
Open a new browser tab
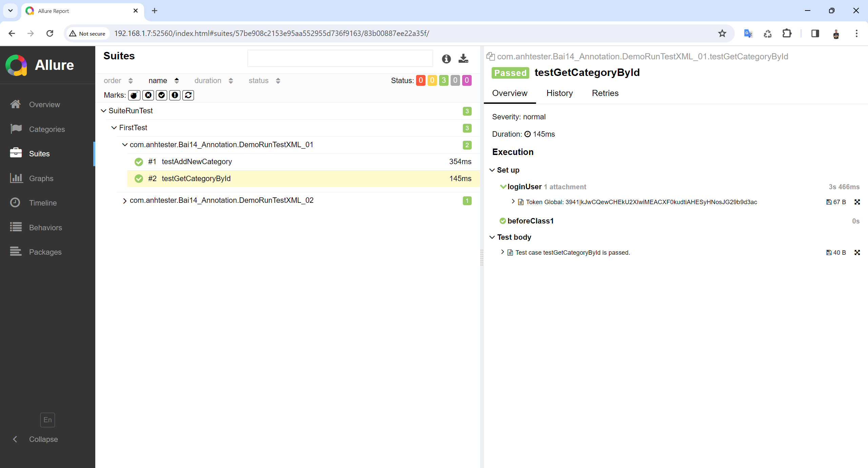(x=155, y=11)
